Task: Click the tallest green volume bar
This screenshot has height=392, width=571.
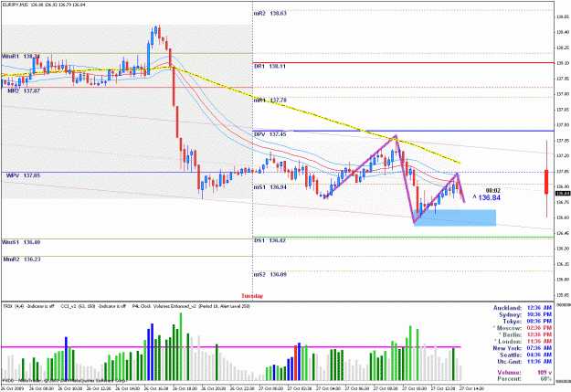Action: [x=181, y=346]
